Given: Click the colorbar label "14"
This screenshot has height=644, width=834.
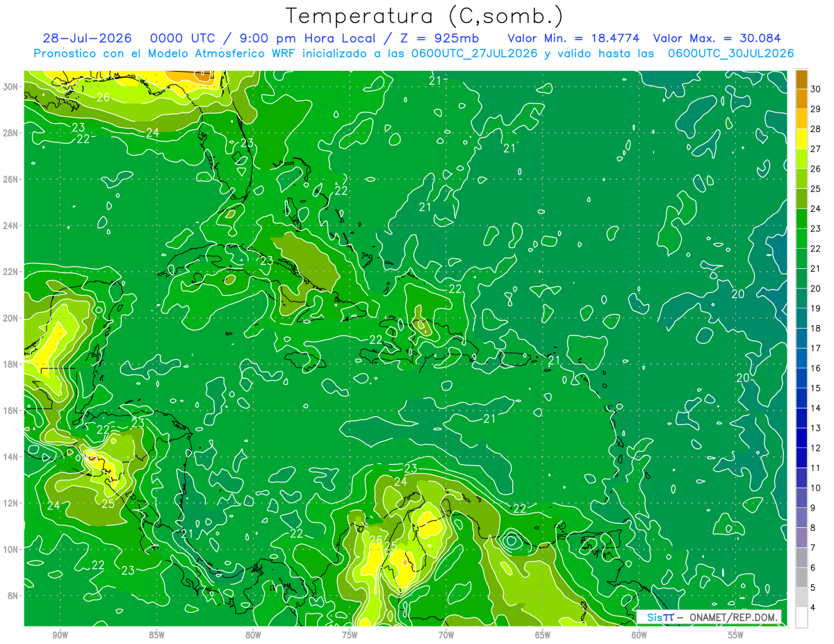Looking at the screenshot, I should [817, 408].
